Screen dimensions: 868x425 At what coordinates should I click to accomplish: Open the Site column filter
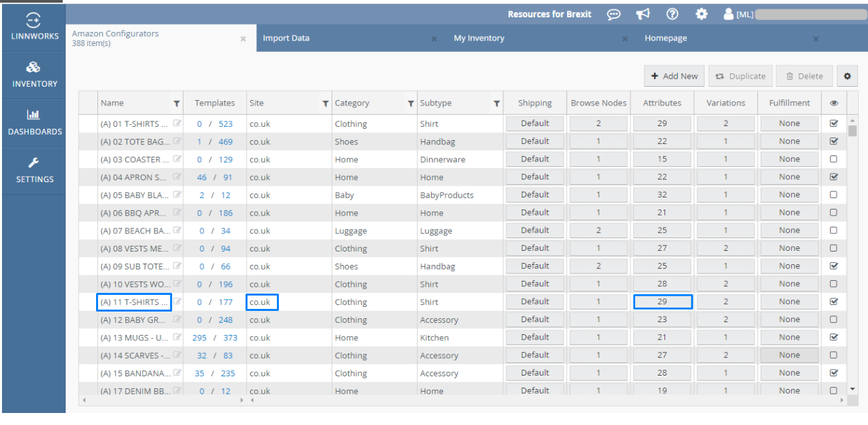[x=326, y=103]
